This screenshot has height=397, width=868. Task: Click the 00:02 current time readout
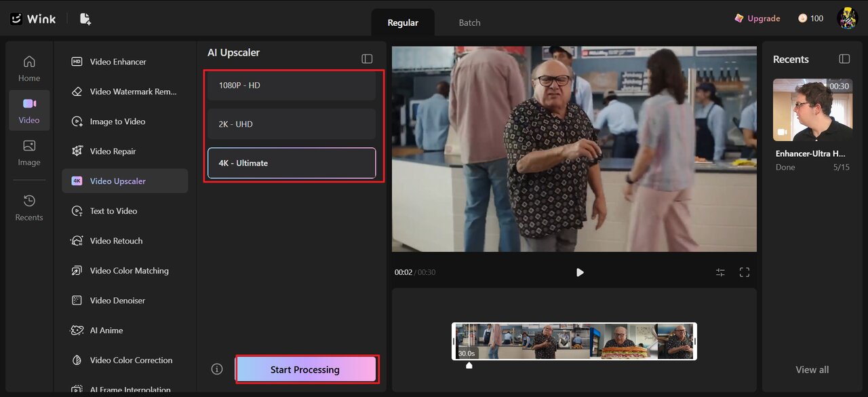(x=403, y=272)
